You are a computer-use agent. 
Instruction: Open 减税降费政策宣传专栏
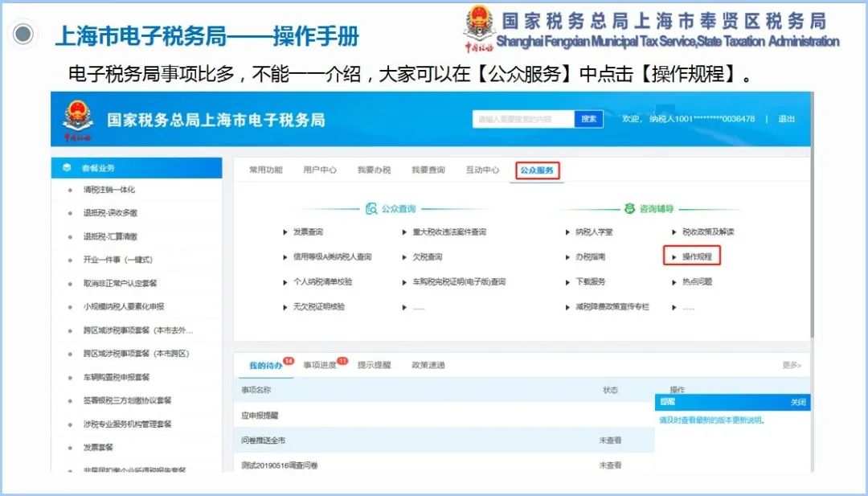tap(612, 307)
